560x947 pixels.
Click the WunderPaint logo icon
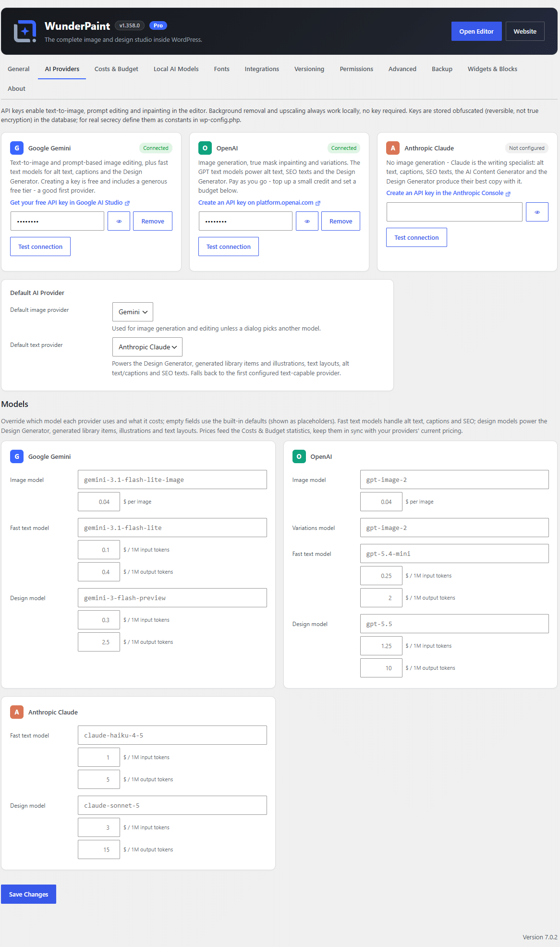(x=25, y=31)
